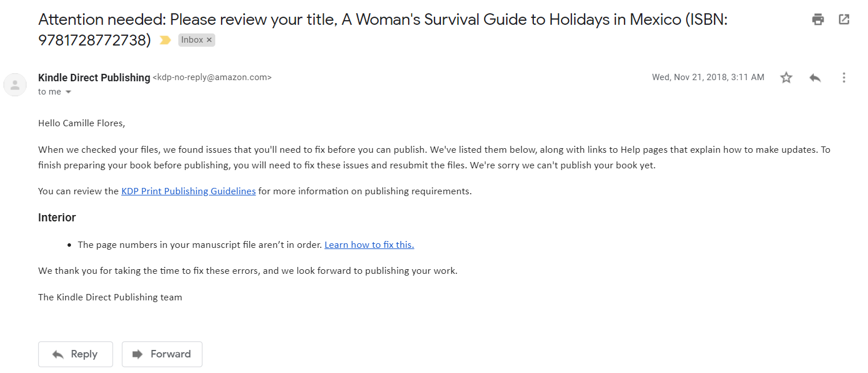This screenshot has width=868, height=373.
Task: Click the reply arrow icon near the date
Action: 815,77
